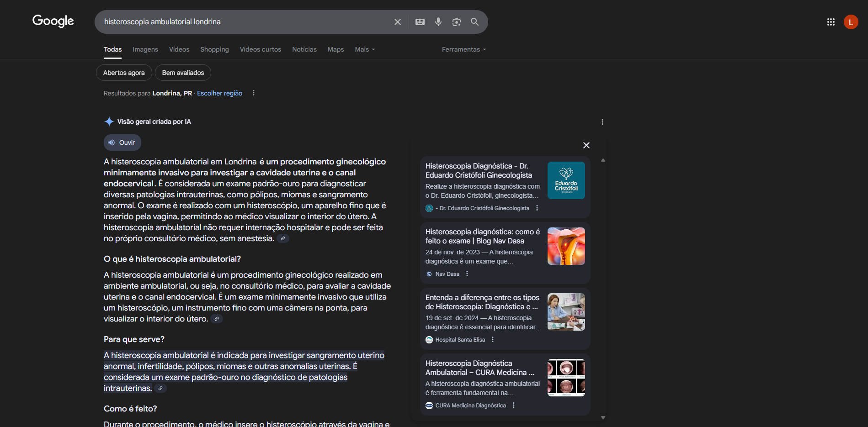868x427 pixels.
Task: Filter results by Abertos agora
Action: (x=124, y=73)
